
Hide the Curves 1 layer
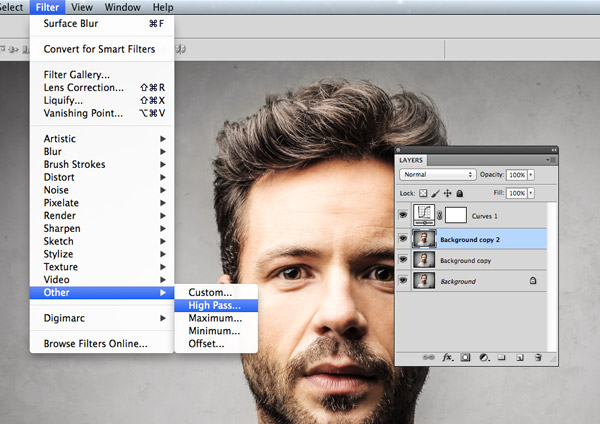403,215
